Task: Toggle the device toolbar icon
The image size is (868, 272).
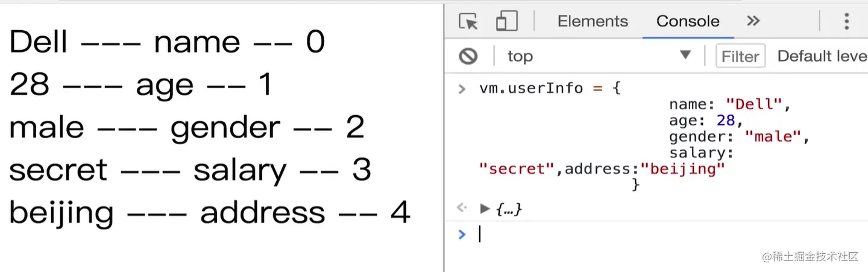Action: (x=508, y=22)
